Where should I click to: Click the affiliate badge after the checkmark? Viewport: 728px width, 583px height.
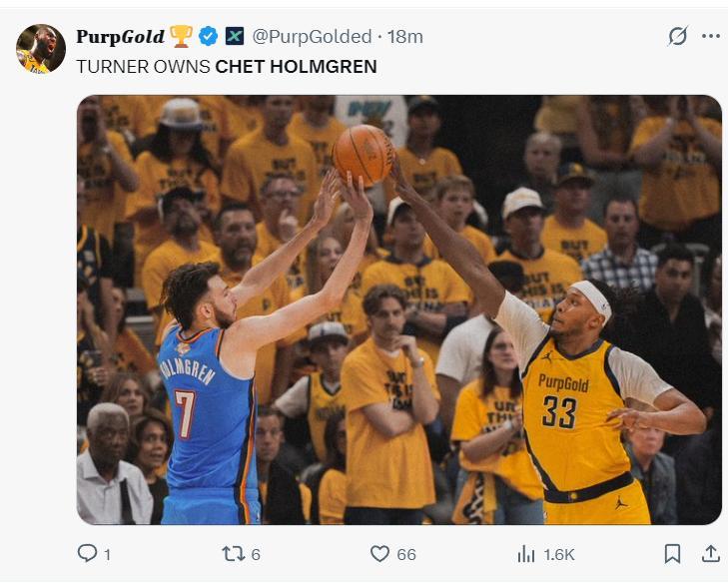pyautogui.click(x=234, y=37)
